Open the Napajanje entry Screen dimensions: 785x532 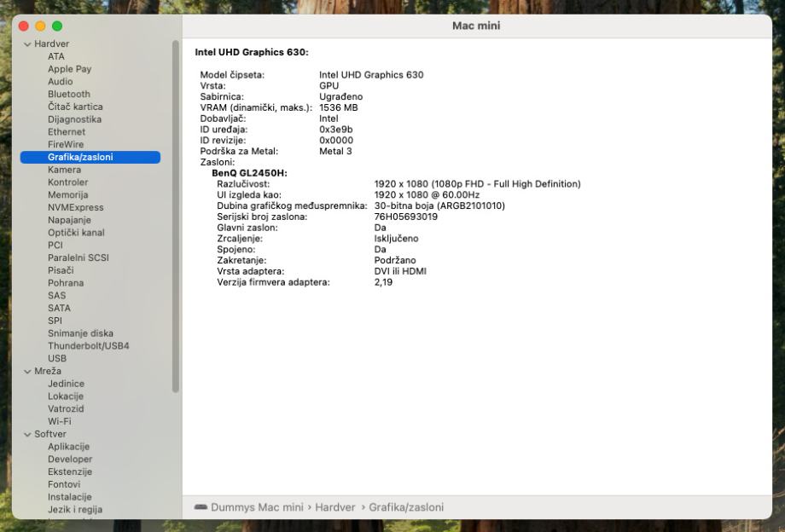click(69, 219)
